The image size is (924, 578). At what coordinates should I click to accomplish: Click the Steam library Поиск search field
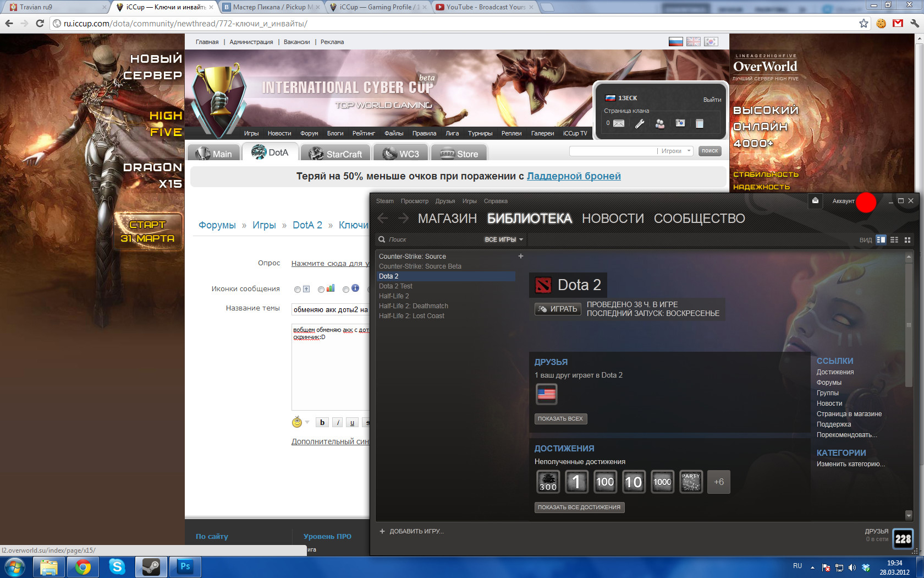pyautogui.click(x=429, y=239)
